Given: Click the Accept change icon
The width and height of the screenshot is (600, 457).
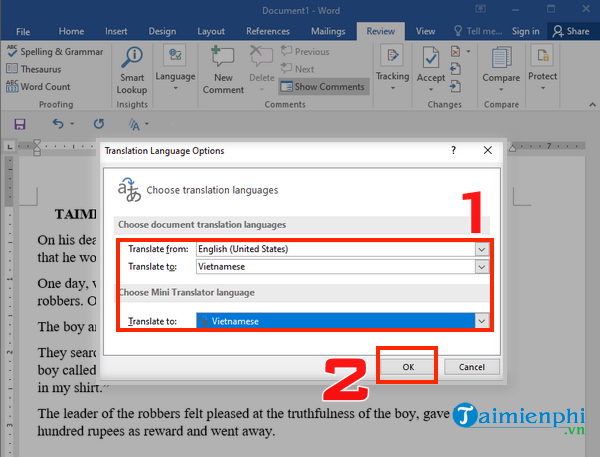Looking at the screenshot, I should 430,58.
